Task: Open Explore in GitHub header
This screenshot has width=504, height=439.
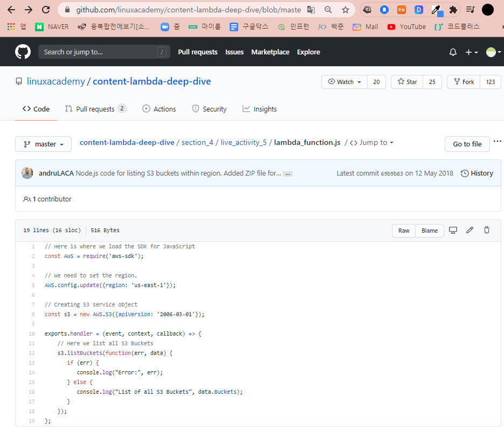Action: (x=308, y=52)
